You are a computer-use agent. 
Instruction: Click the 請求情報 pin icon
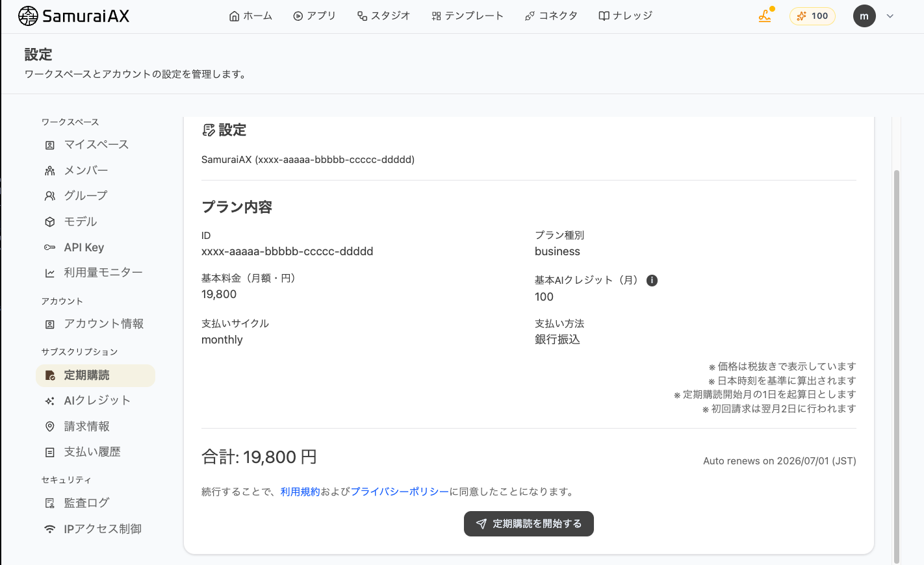click(50, 427)
